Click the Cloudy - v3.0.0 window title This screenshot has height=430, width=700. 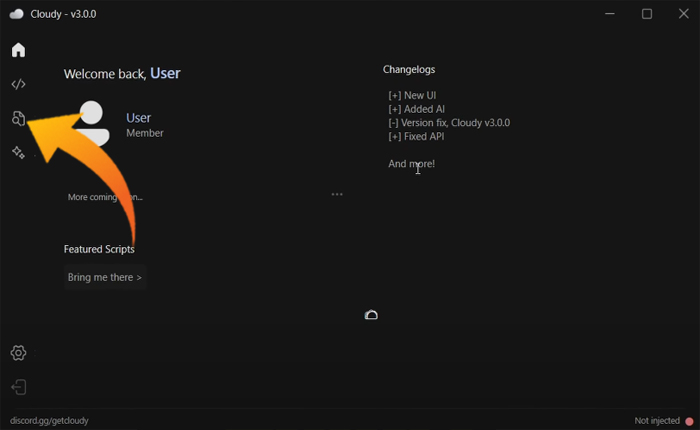[63, 14]
